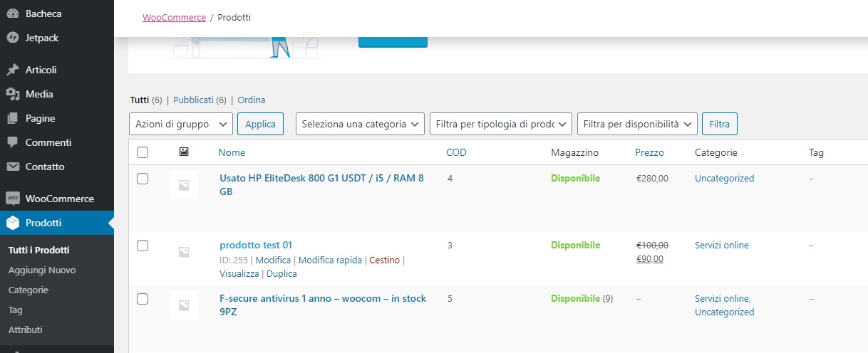868x353 pixels.
Task: Click the Jetpack lightning icon
Action: pos(12,38)
